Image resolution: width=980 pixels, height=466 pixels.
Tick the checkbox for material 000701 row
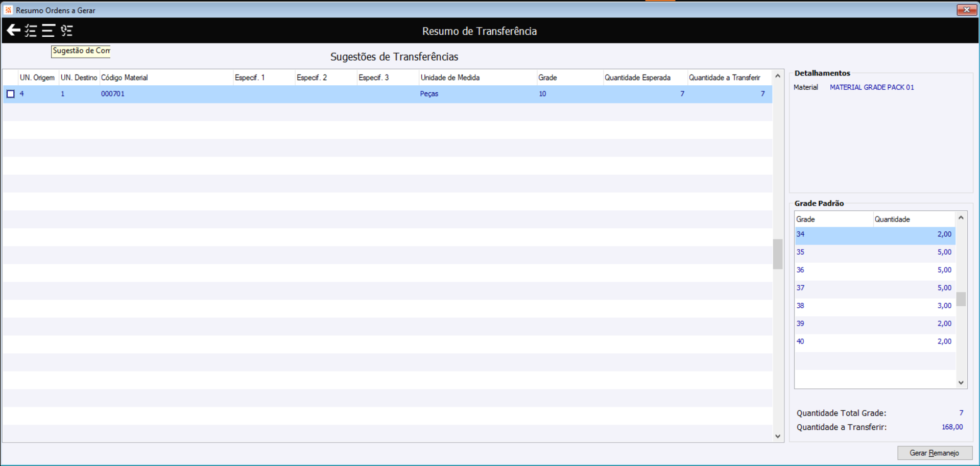click(10, 94)
